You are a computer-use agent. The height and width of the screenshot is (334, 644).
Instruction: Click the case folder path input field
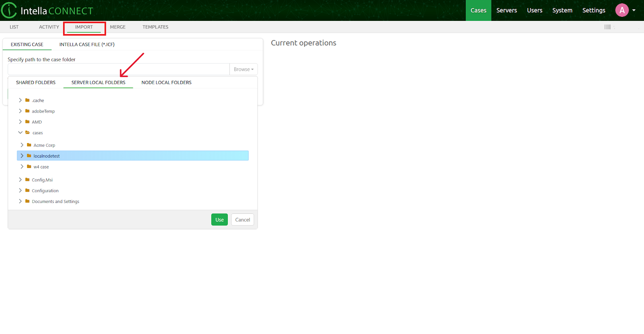[118, 69]
